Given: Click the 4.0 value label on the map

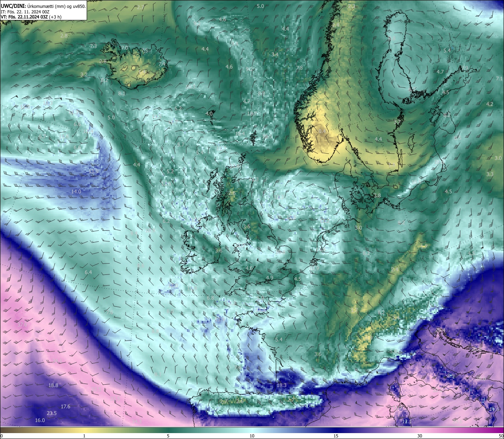Looking at the screenshot, I should [x=209, y=113].
